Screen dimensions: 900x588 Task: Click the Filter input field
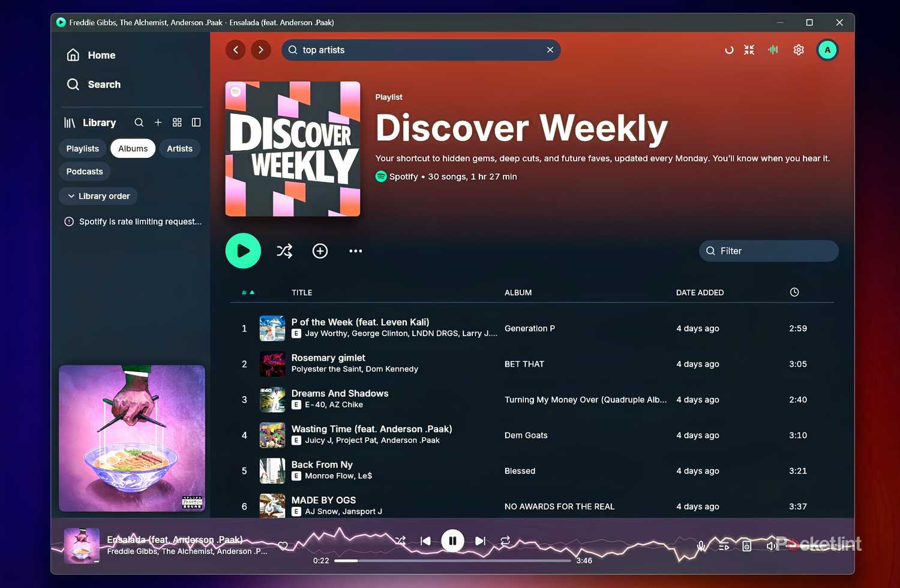[769, 251]
